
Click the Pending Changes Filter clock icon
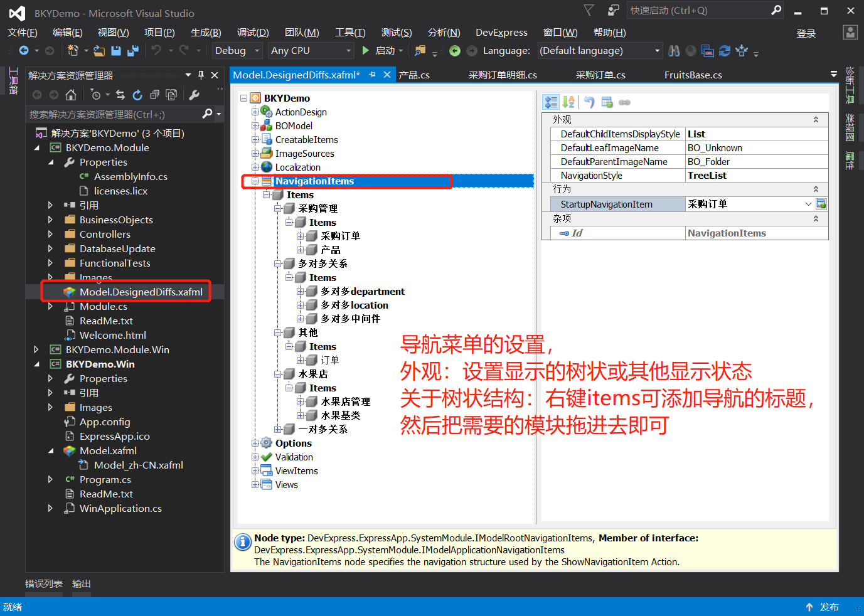coord(95,95)
